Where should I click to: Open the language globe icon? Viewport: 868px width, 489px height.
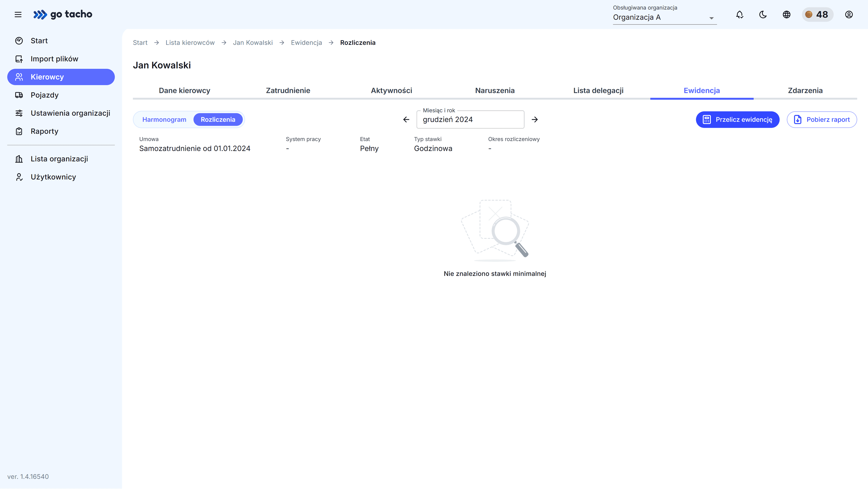[786, 14]
